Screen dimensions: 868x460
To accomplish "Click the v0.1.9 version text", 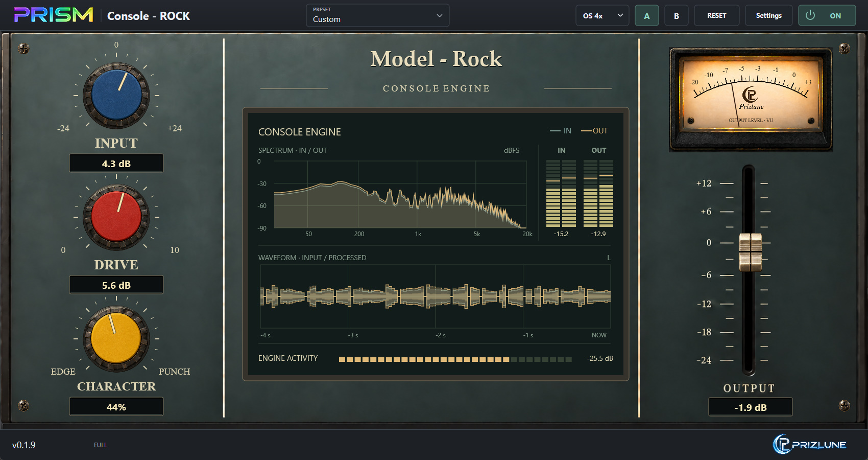I will pyautogui.click(x=24, y=445).
